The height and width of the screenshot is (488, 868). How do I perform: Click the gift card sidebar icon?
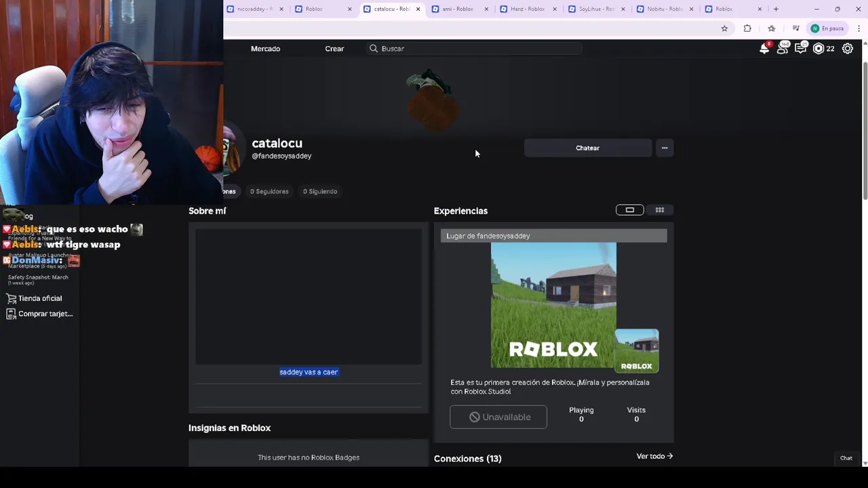pos(11,314)
